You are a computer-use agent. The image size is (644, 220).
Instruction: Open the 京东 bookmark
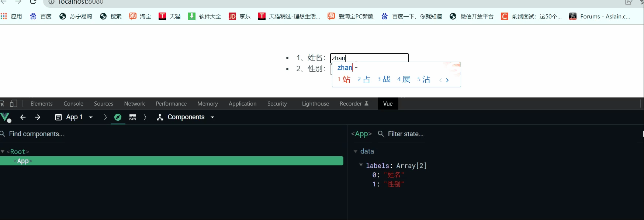coord(240,16)
